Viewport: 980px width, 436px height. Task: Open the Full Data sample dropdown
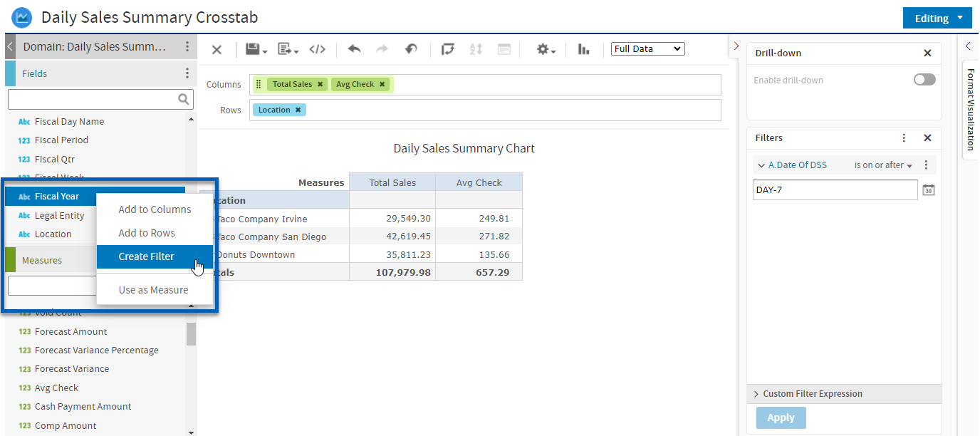click(648, 49)
